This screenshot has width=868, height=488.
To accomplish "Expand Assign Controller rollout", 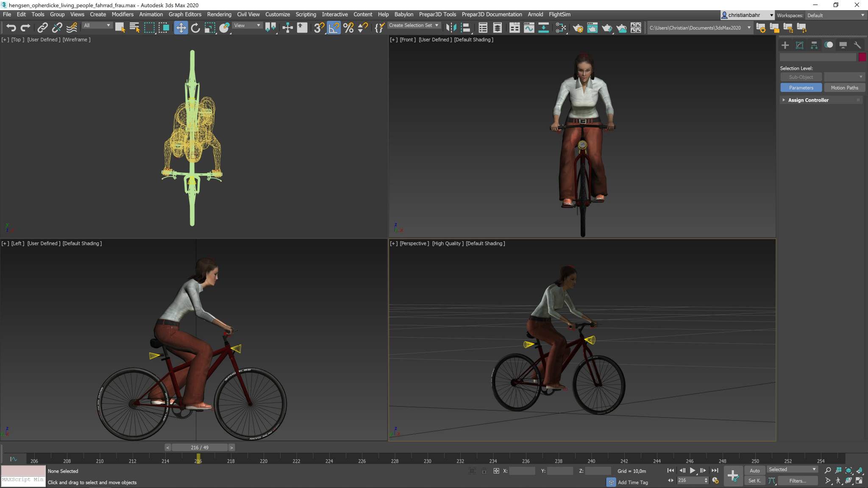I will point(821,100).
